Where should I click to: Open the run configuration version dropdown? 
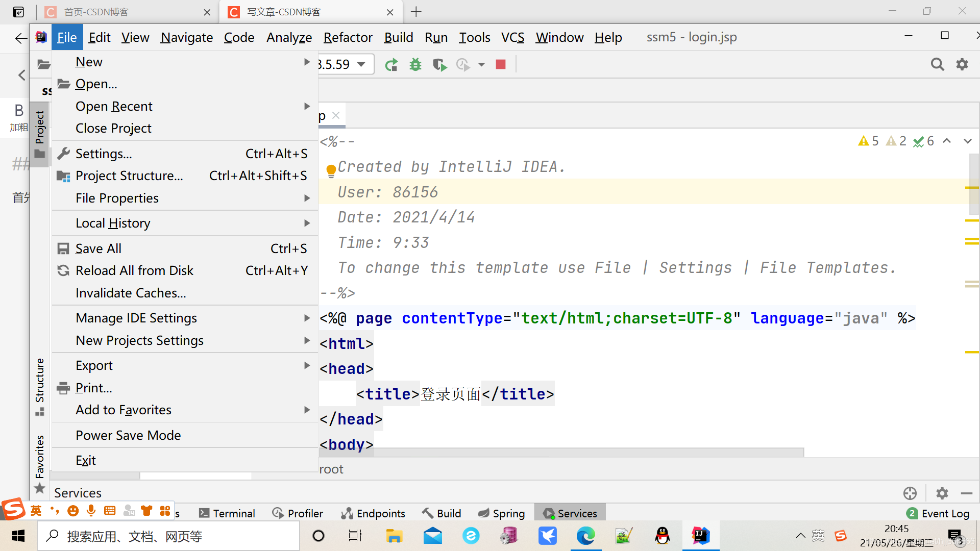point(361,64)
